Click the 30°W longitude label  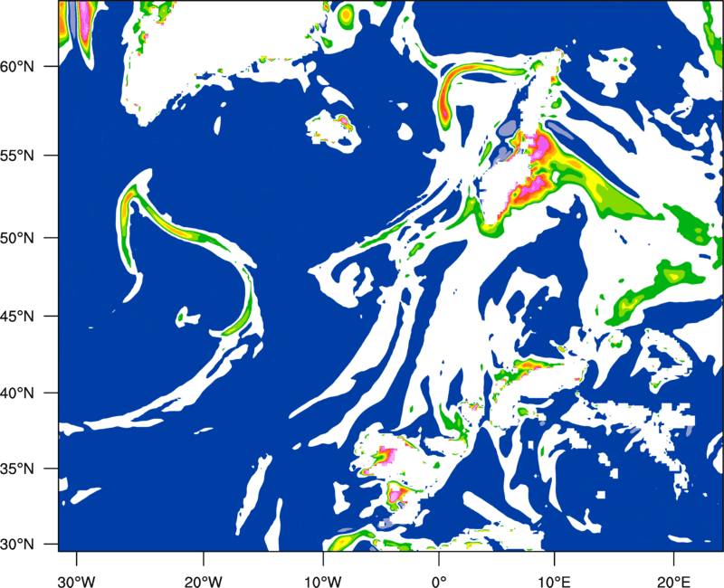click(76, 582)
